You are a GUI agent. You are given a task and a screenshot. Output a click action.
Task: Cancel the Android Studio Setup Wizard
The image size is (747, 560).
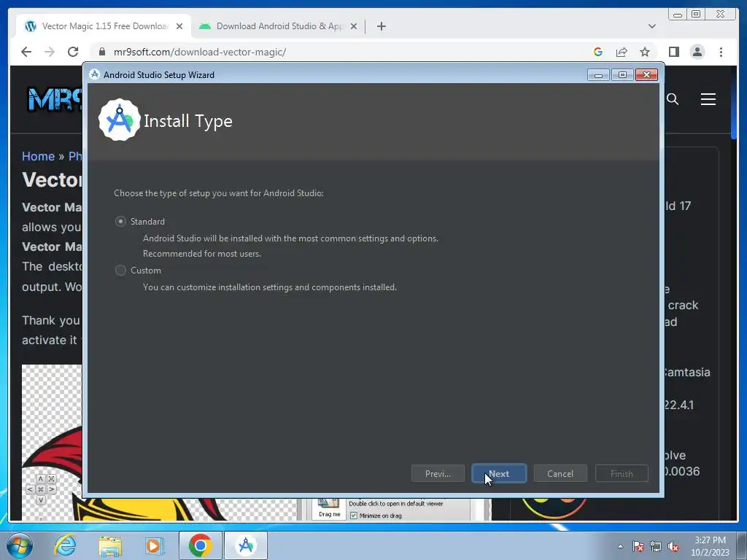(560, 474)
